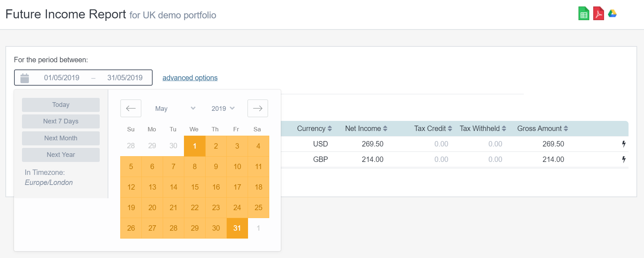Screen dimensions: 644x258
Task: Export report to Google Sheets icon
Action: (584, 14)
